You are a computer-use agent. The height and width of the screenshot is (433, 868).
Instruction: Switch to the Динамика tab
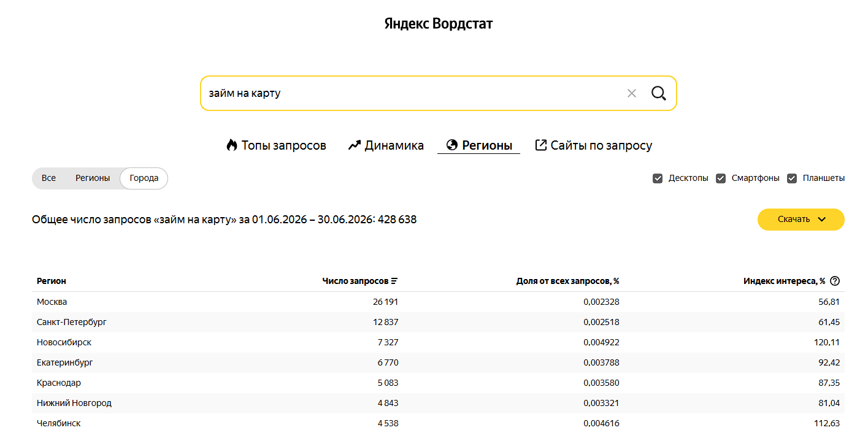click(x=386, y=145)
